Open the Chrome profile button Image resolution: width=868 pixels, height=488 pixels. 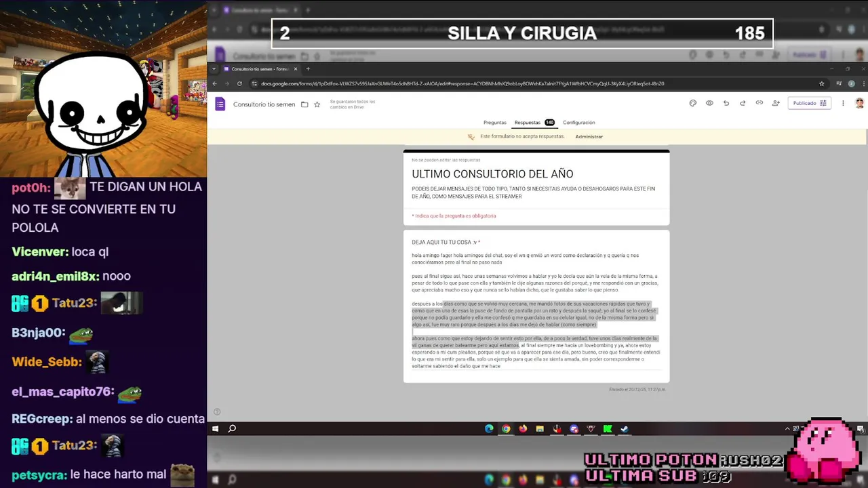[x=851, y=83]
